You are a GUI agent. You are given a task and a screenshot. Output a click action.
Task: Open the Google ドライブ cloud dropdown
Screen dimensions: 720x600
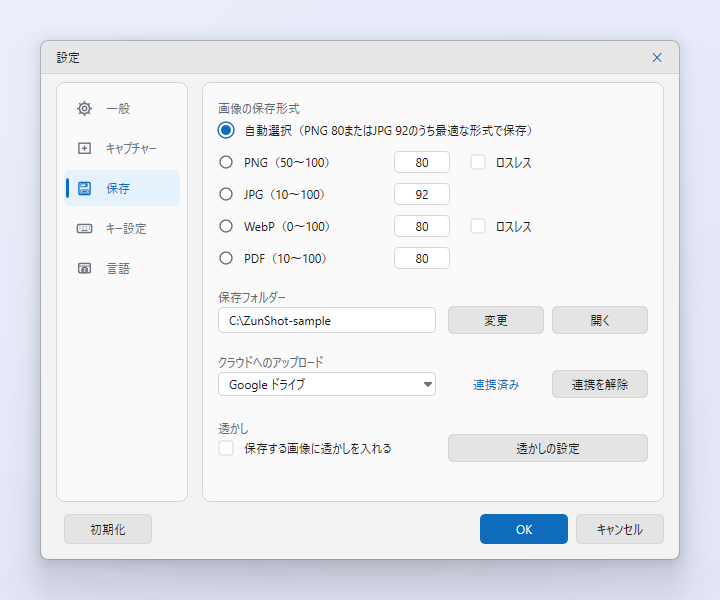tap(327, 384)
